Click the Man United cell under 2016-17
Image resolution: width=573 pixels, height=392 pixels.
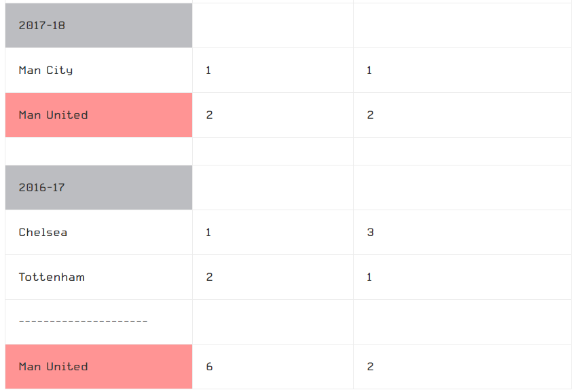98,367
